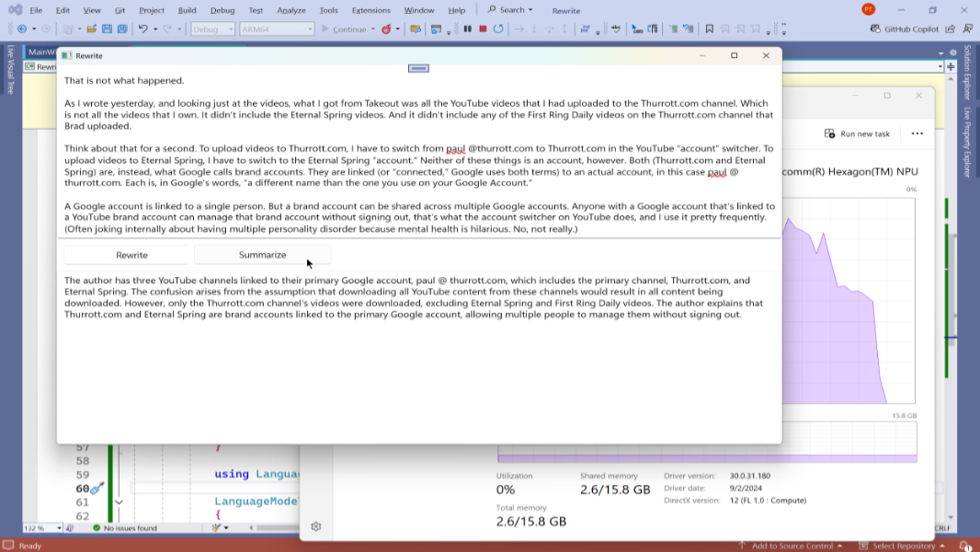Click the notifications bell in status bar
Image resolution: width=980 pixels, height=552 pixels.
pyautogui.click(x=962, y=546)
